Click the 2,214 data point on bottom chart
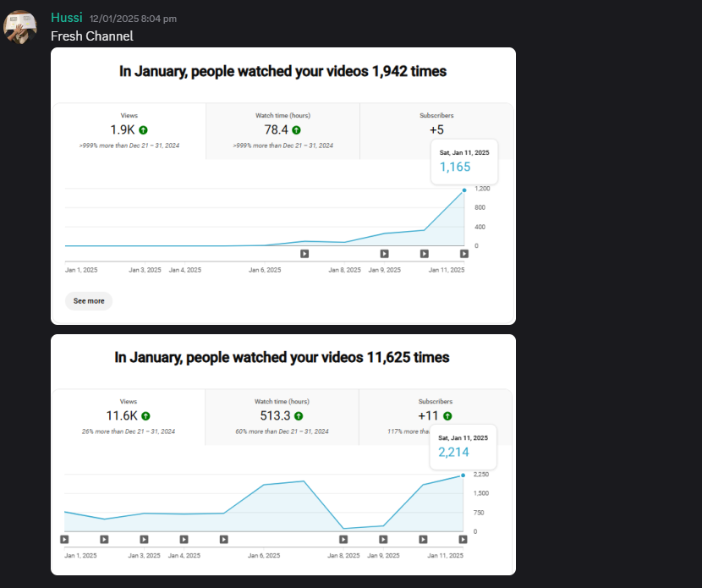This screenshot has height=588, width=702. (463, 475)
